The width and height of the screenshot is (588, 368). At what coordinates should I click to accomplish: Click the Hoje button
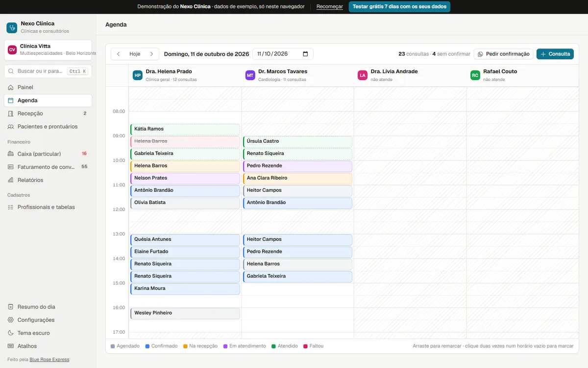point(135,54)
